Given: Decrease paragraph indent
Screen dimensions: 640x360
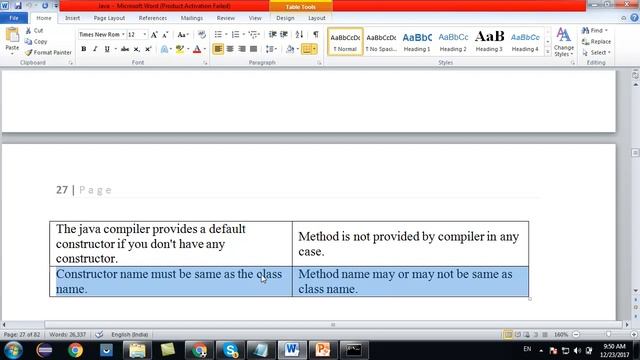Looking at the screenshot, I should (x=272, y=35).
